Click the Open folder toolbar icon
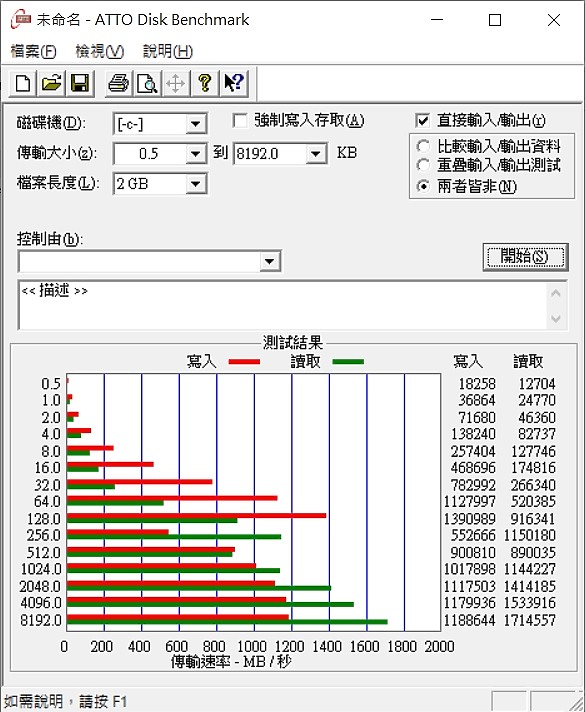This screenshot has width=585, height=712. 51,84
